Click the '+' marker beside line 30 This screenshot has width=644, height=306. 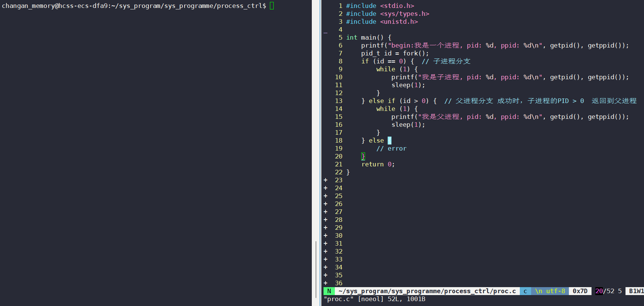[325, 235]
